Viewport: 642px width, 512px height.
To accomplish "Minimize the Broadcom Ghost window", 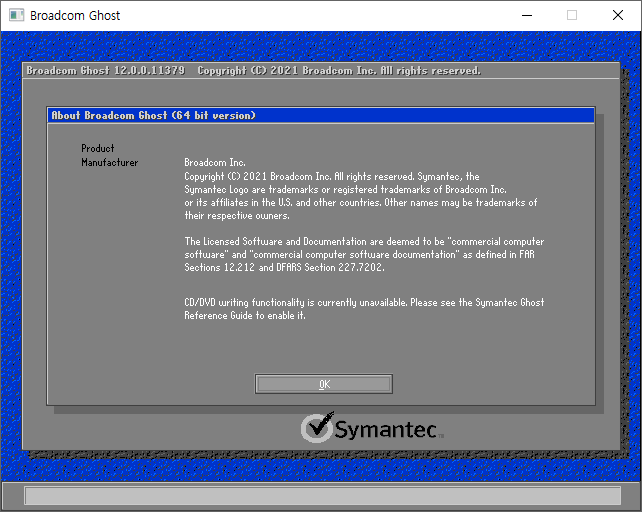I will pyautogui.click(x=527, y=16).
